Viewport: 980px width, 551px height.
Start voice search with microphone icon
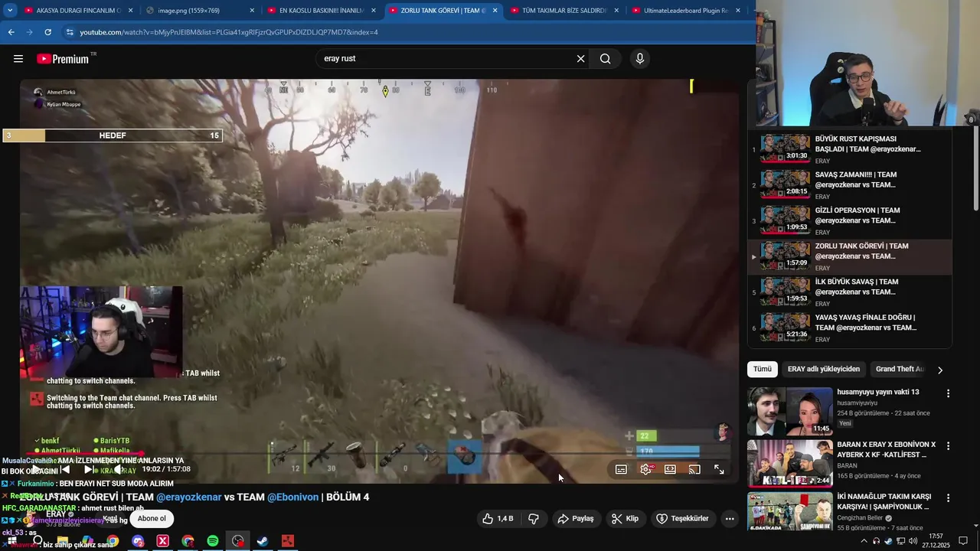640,59
